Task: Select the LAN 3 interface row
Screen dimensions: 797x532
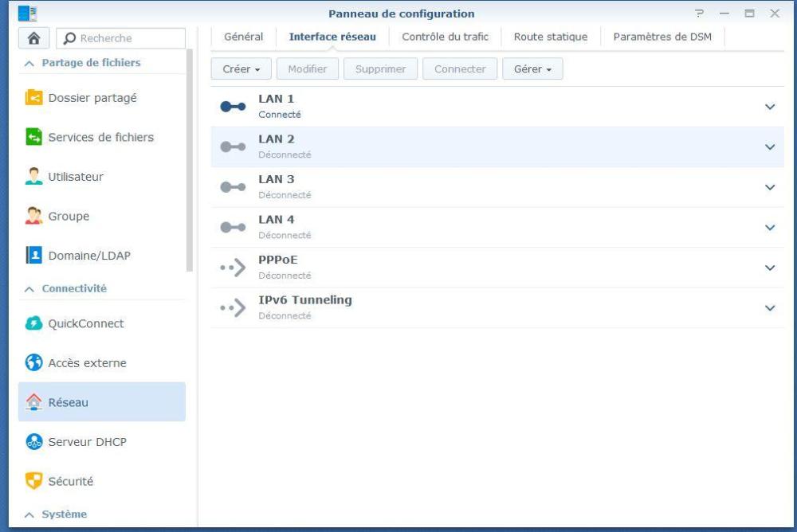Action: (478, 187)
